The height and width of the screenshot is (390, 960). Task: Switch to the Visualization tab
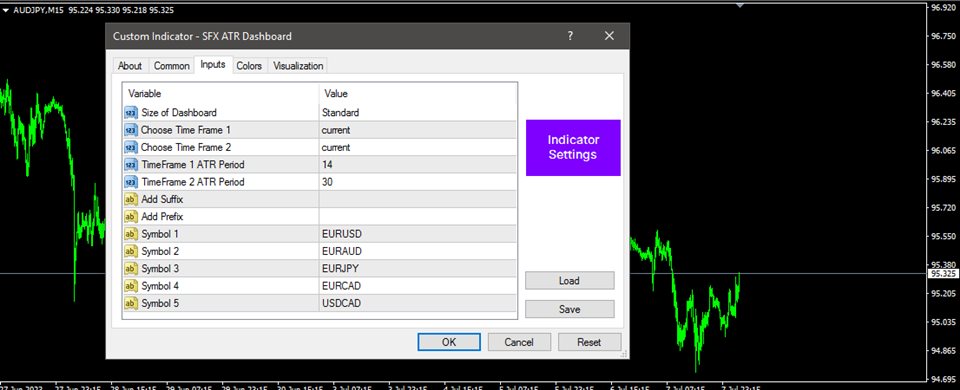[298, 66]
